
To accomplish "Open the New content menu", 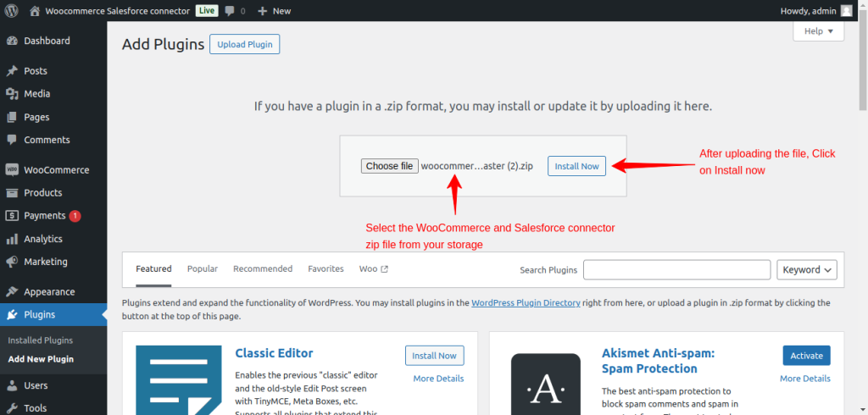I will 274,11.
